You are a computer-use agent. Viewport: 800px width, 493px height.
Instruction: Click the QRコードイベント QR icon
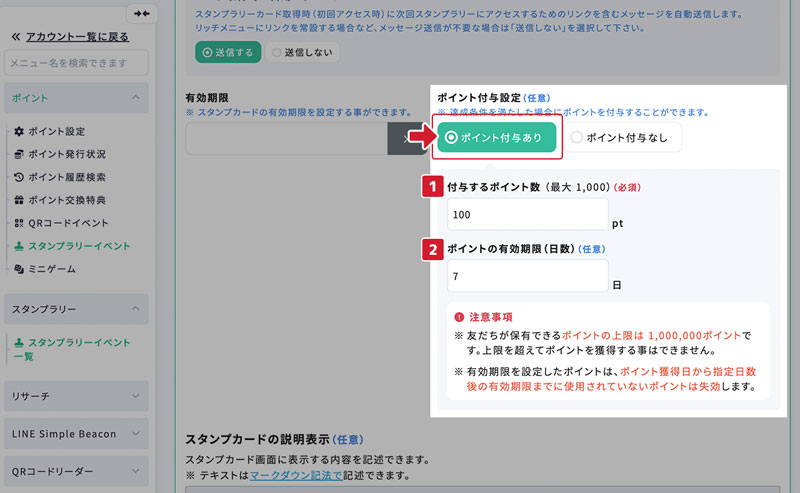pyautogui.click(x=19, y=223)
